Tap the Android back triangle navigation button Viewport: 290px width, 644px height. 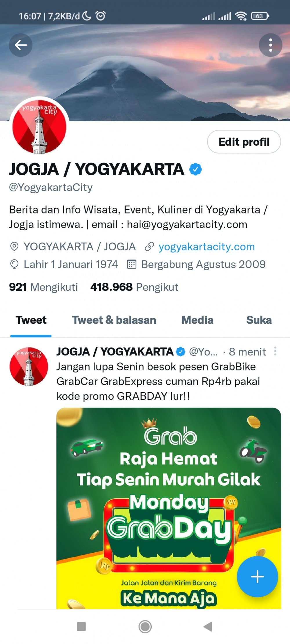click(x=208, y=627)
